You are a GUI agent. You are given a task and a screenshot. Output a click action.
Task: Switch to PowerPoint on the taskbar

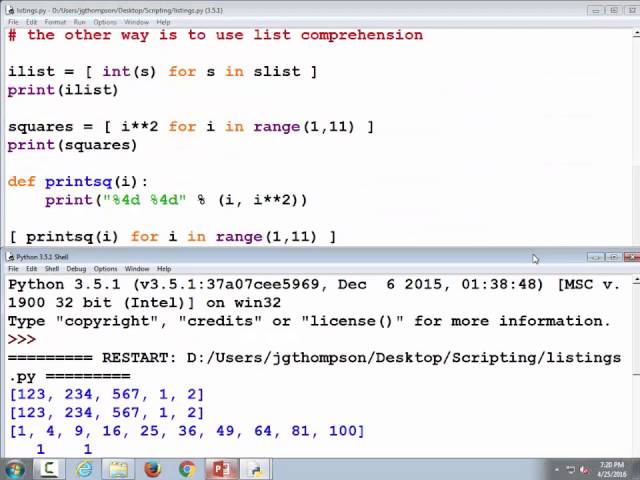coord(221,469)
